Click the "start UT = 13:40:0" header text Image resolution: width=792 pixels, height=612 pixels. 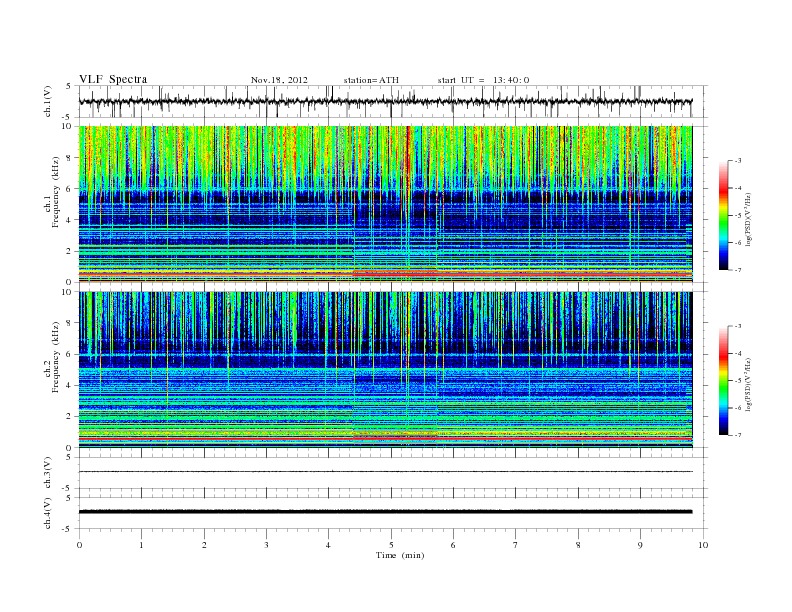click(x=483, y=80)
